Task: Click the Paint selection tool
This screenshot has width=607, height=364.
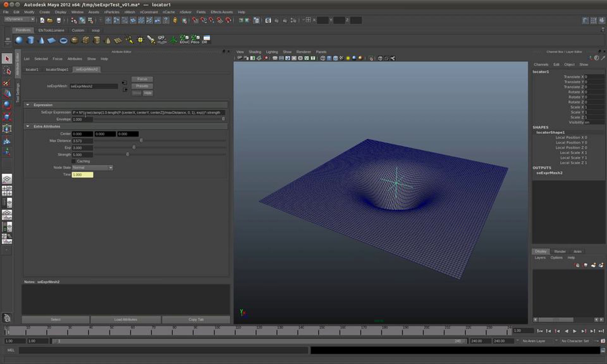Action: coord(7,83)
